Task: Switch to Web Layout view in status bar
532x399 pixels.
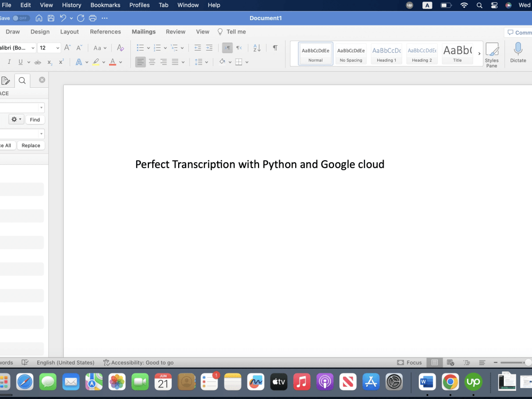Action: point(451,363)
